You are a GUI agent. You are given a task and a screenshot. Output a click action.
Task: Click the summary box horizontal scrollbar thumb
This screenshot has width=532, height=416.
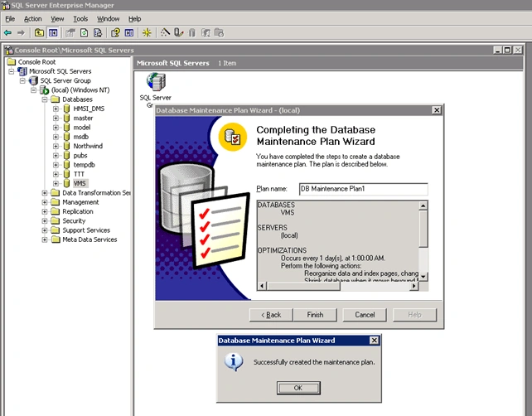(303, 286)
